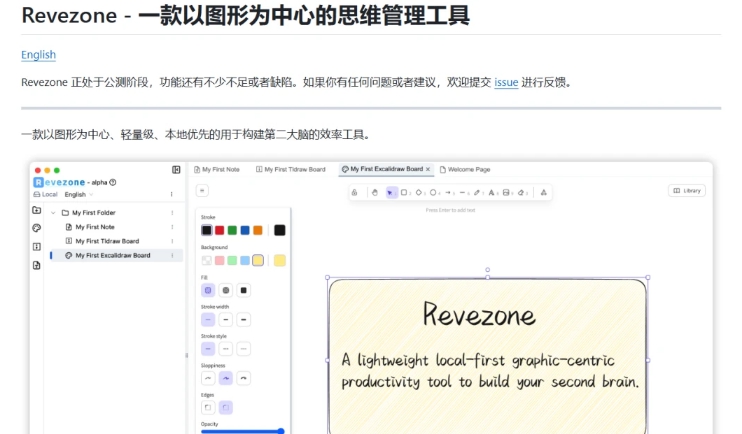Open the issue feedback link
Image resolution: width=742 pixels, height=434 pixels.
tap(506, 82)
